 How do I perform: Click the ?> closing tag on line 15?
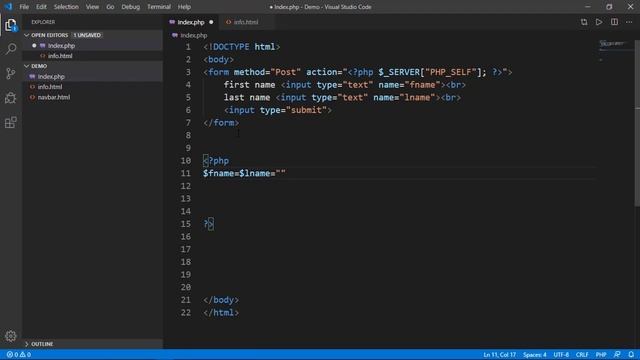(208, 224)
